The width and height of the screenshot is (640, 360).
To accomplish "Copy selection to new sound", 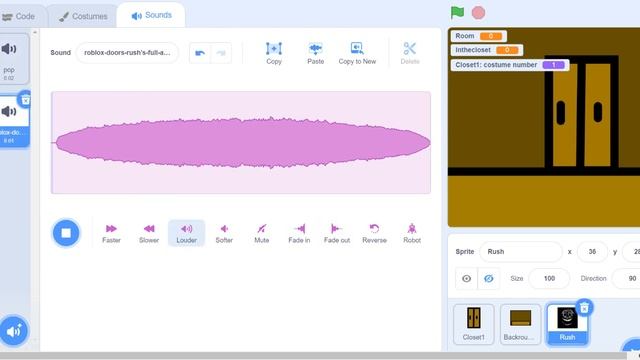I will 357,53.
